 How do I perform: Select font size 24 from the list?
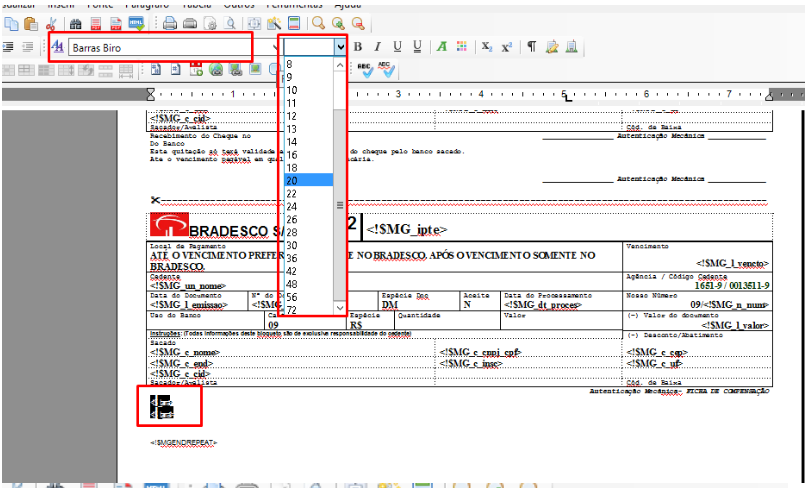coord(308,206)
